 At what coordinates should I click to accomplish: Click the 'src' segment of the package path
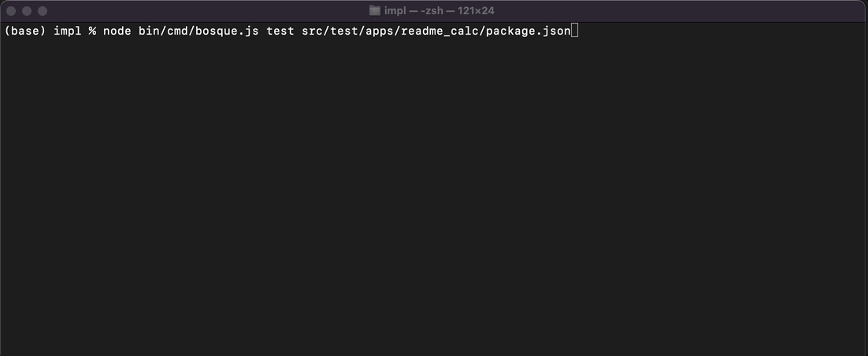click(312, 31)
